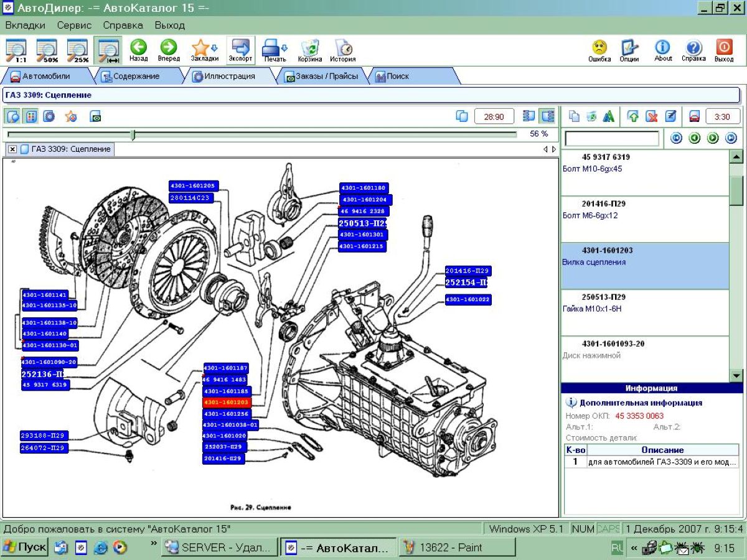Open Справка help from toolbar
This screenshot has height=560, width=747.
click(693, 50)
